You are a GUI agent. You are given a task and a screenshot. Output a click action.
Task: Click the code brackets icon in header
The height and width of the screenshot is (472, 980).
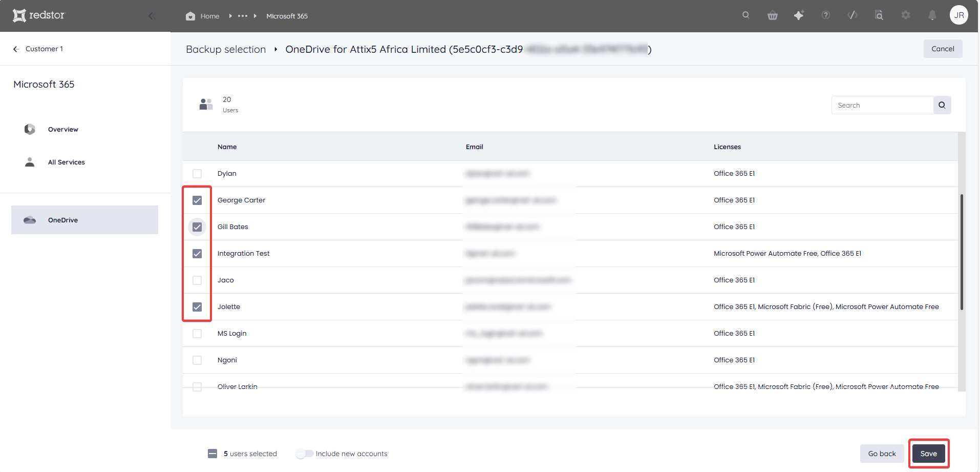[853, 15]
